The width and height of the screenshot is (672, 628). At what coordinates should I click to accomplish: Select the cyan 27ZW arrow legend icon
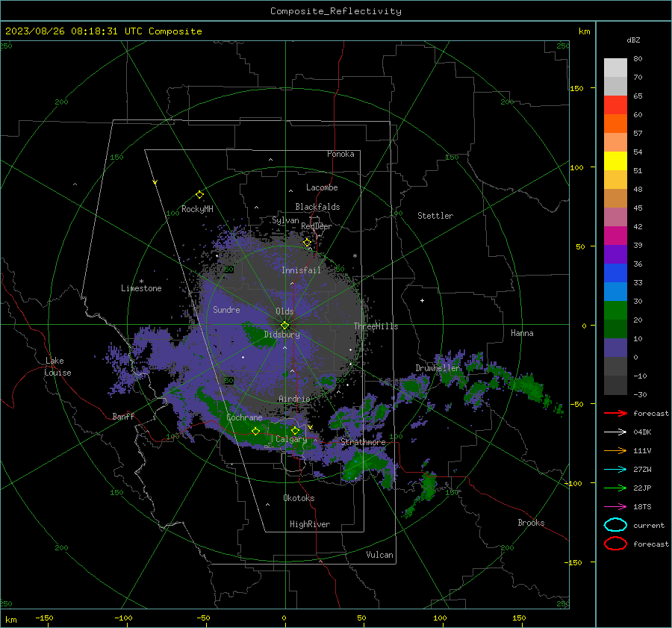pos(615,469)
